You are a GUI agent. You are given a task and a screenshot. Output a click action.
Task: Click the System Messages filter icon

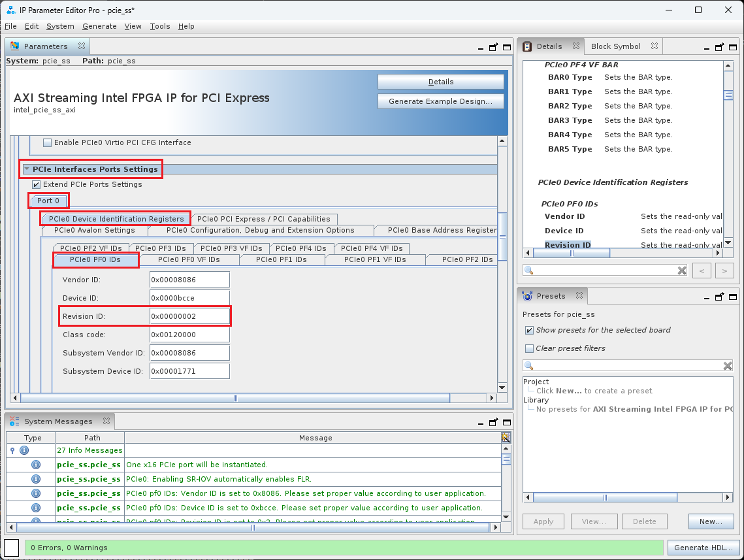tap(506, 437)
